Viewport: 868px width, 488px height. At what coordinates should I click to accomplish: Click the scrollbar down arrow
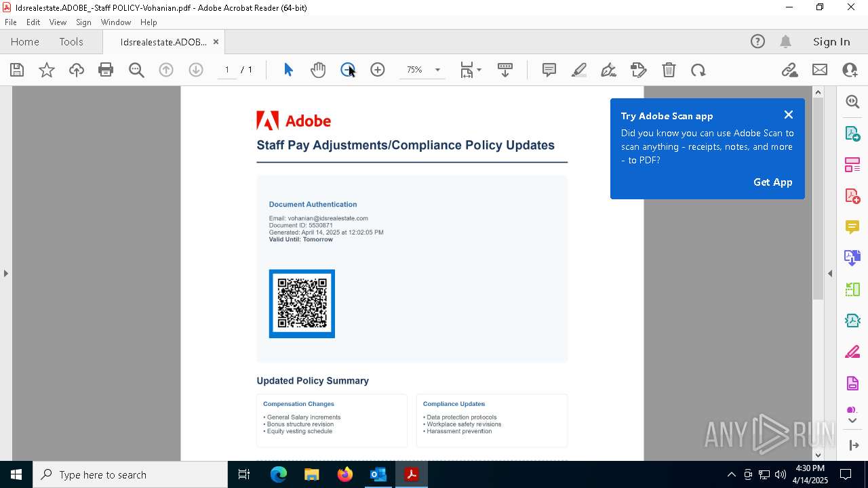click(x=818, y=455)
